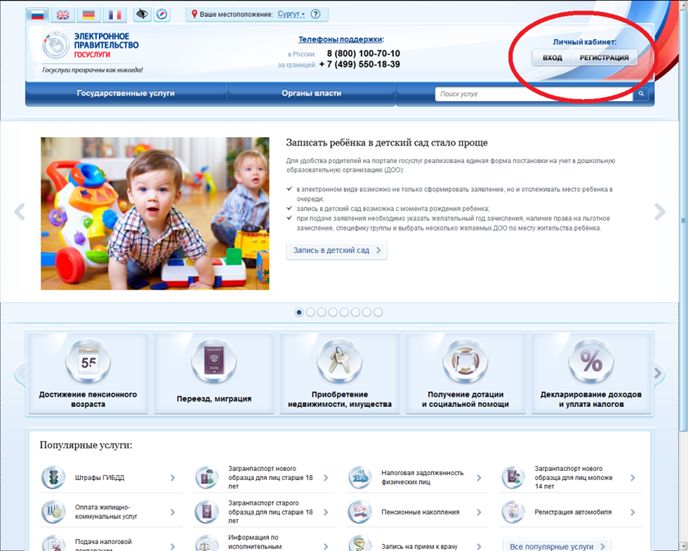Expand Загранпаспорт моложе 14 лет chevron
Image resolution: width=688 pixels, height=551 pixels.
click(x=632, y=478)
